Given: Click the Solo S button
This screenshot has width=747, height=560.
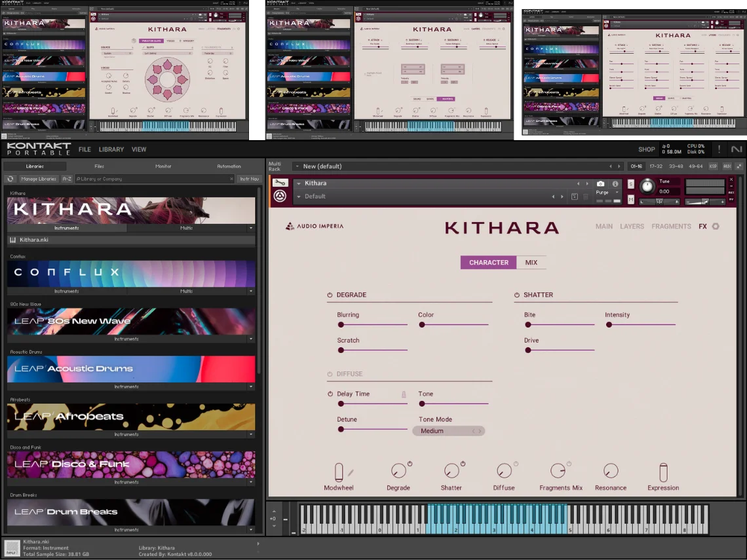Looking at the screenshot, I should [631, 184].
